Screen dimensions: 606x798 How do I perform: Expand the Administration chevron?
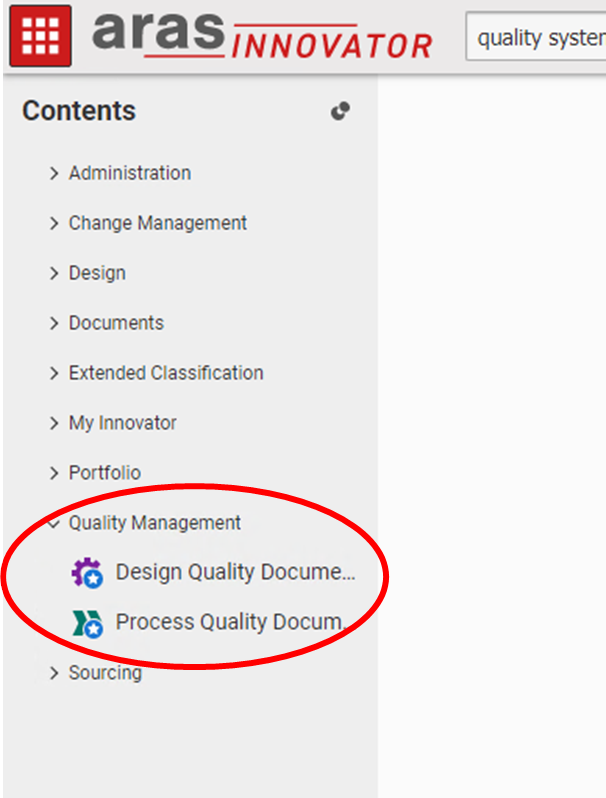54,173
